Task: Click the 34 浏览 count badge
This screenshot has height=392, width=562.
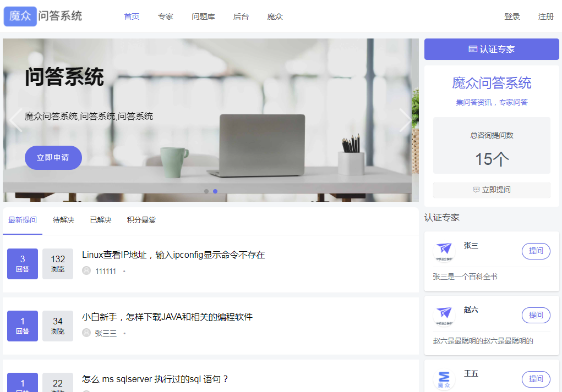Action: (58, 326)
